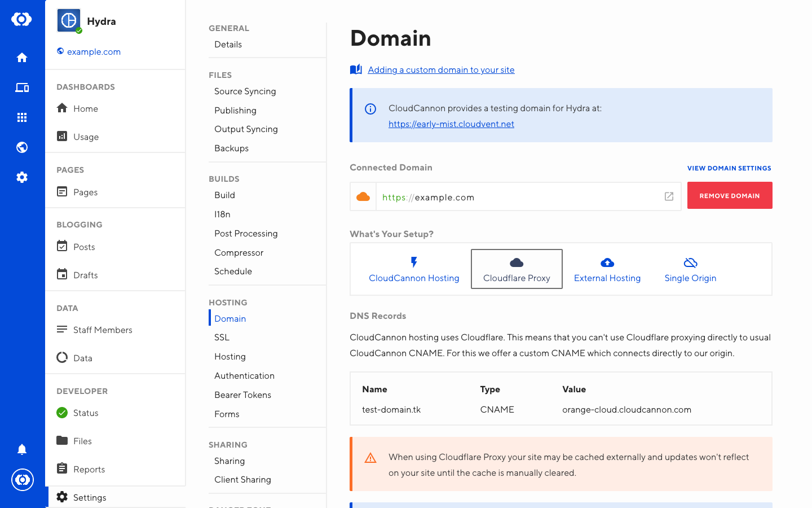Click the orange Cloudflare cloud icon in the domain field
812x508 pixels.
(x=363, y=196)
